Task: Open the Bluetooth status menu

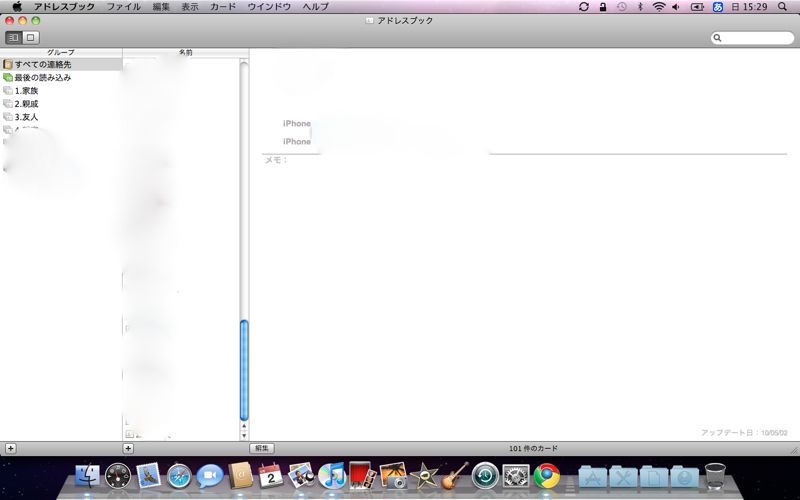Action: tap(640, 7)
